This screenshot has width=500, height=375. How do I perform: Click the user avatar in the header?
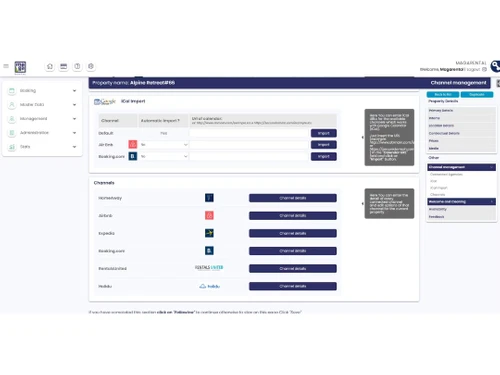pyautogui.click(x=496, y=66)
